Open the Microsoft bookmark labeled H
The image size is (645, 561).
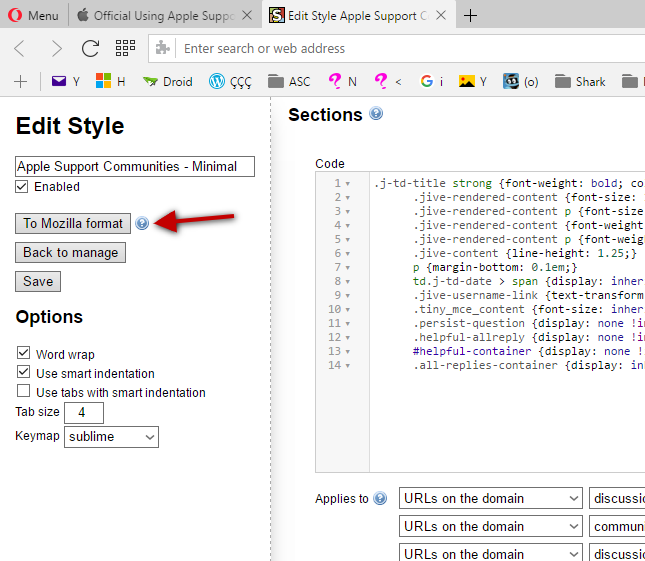click(x=110, y=81)
